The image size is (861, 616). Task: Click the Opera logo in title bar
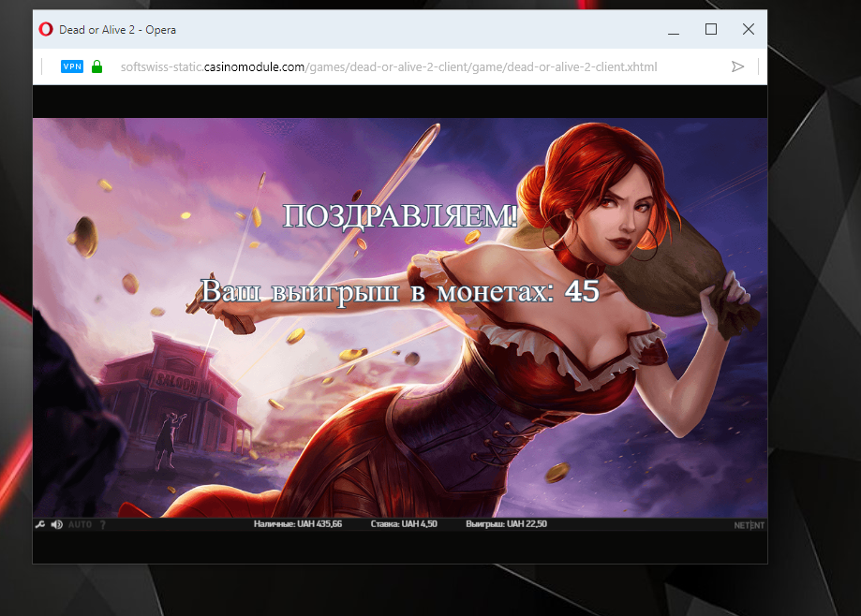[46, 29]
